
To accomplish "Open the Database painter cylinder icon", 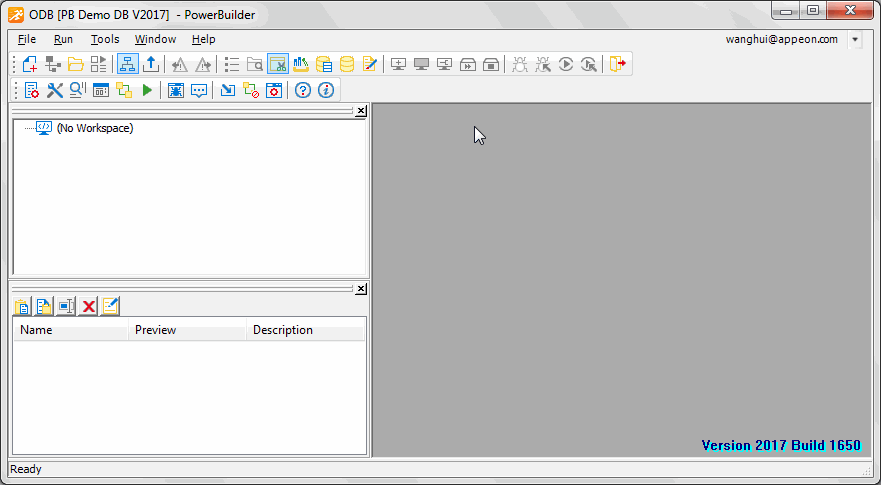I will [347, 65].
